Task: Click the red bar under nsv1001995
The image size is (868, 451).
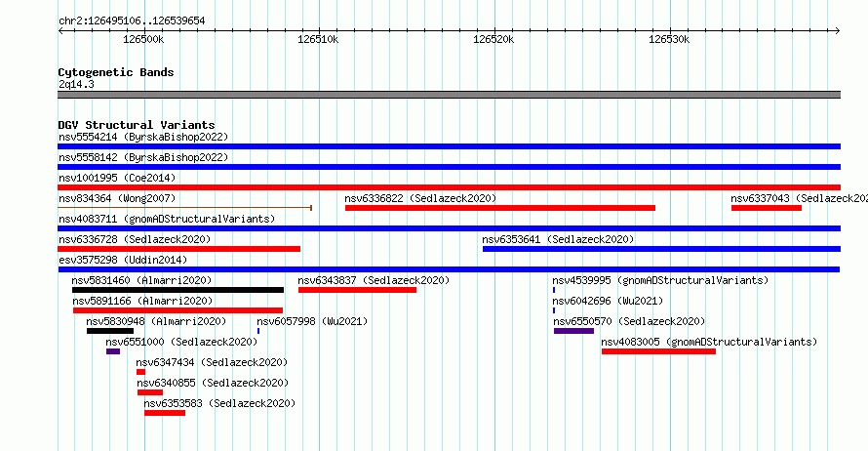Action: click(x=449, y=187)
